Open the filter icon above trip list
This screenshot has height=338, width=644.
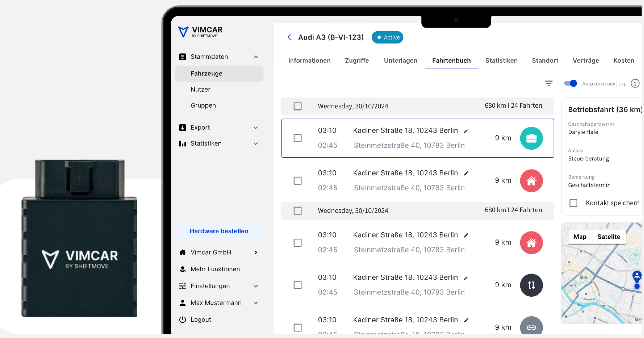click(x=548, y=83)
